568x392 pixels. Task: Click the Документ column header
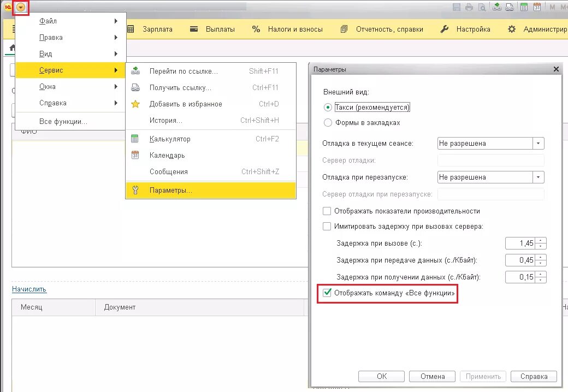(x=199, y=307)
